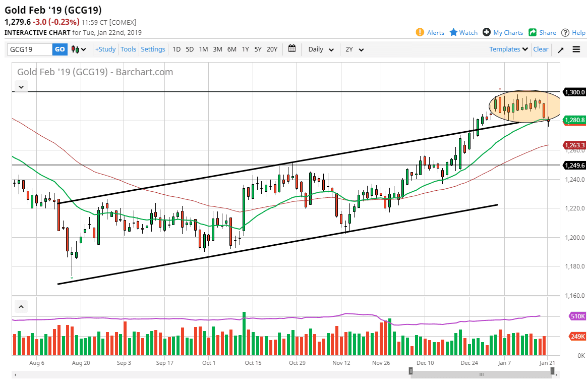The height and width of the screenshot is (381, 588).
Task: Open the Alerts bell icon
Action: (420, 32)
